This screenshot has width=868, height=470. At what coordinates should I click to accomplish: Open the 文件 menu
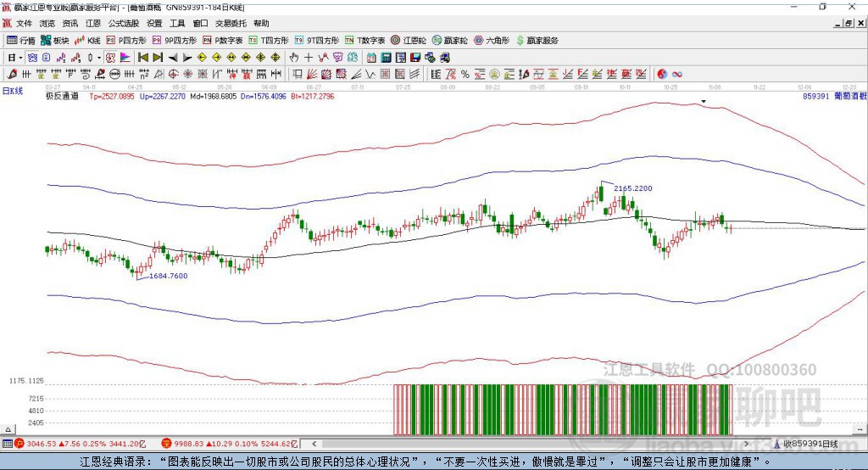click(24, 23)
